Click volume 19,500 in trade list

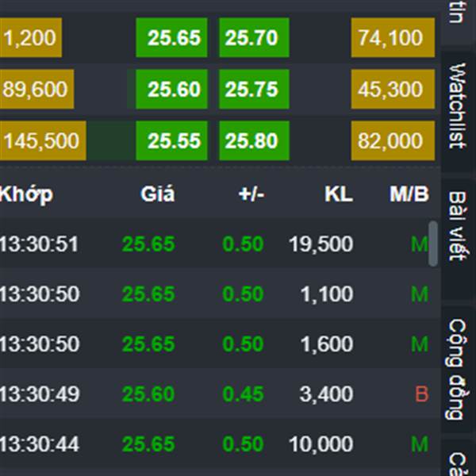click(321, 244)
